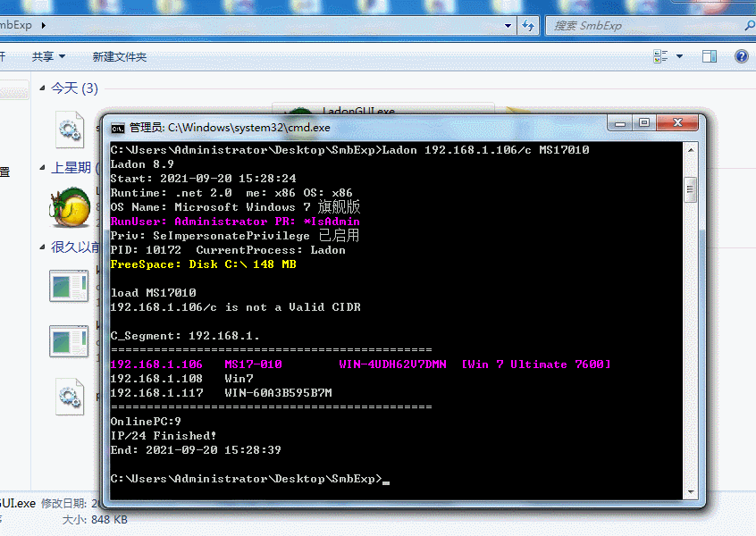Open the 共享 dropdown menu
Viewport: 756px width, 536px height.
48,56
